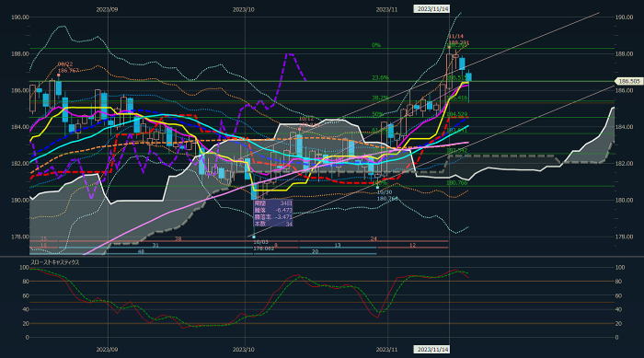Click the 20 level on the left stochastics scale

coord(26,324)
